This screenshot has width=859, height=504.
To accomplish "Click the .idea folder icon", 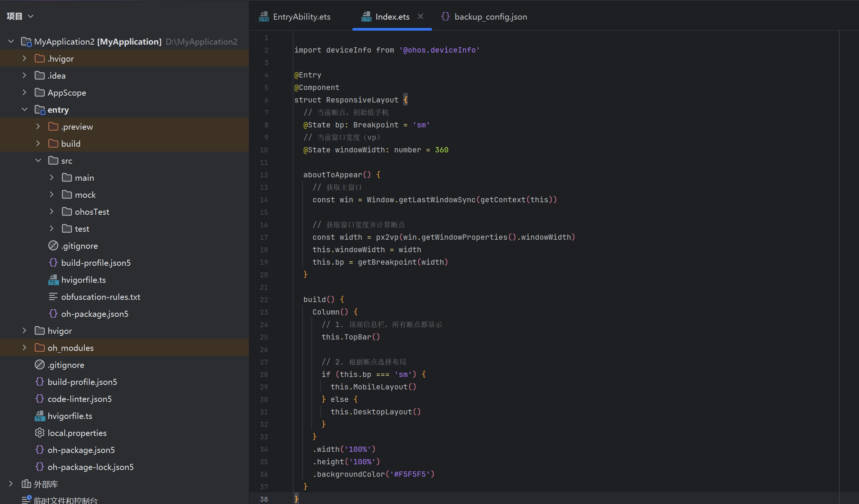I will [40, 75].
